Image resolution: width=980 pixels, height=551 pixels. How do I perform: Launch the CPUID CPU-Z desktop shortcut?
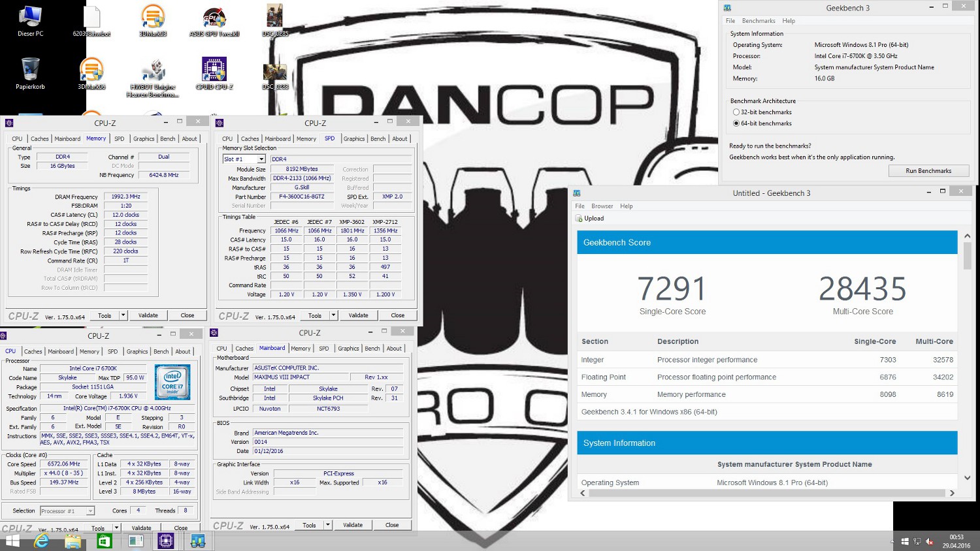coord(214,72)
